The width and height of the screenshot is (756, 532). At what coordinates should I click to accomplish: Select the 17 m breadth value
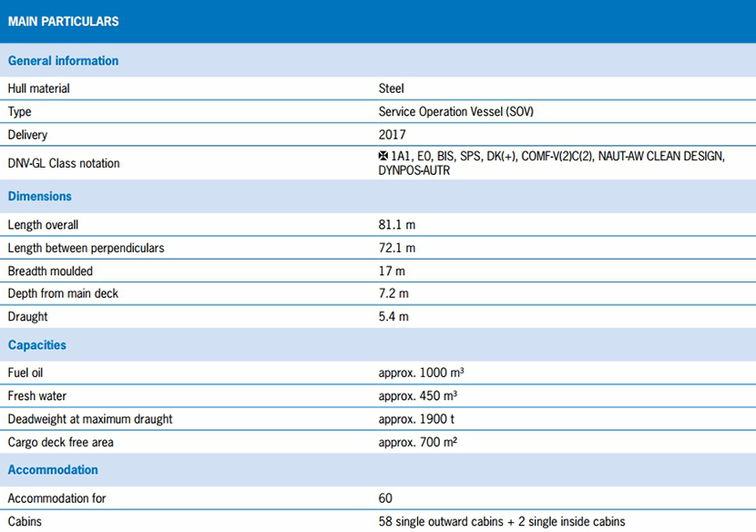pos(392,271)
